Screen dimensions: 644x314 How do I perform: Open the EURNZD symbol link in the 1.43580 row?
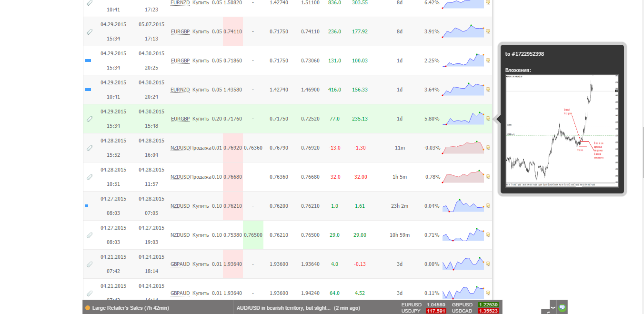click(x=180, y=90)
